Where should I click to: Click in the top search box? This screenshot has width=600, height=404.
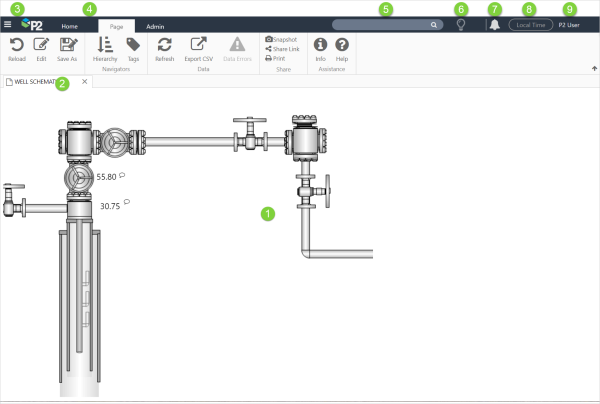click(x=380, y=24)
